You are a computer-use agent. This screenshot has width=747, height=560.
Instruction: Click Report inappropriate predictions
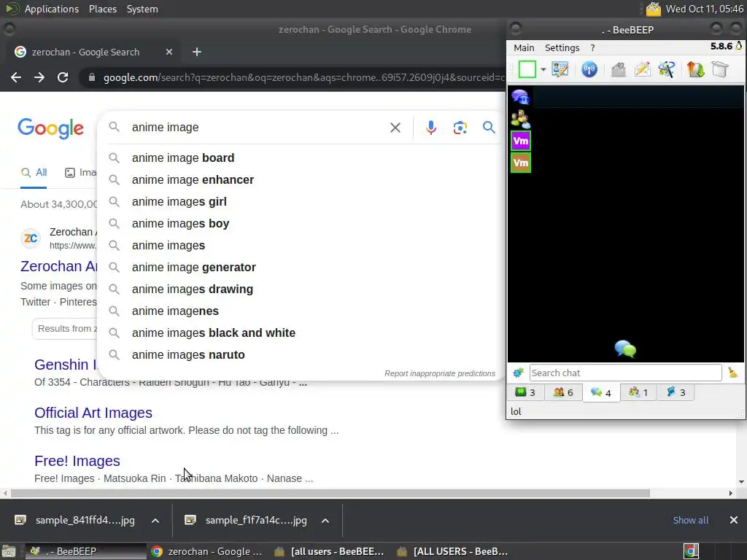[440, 374]
